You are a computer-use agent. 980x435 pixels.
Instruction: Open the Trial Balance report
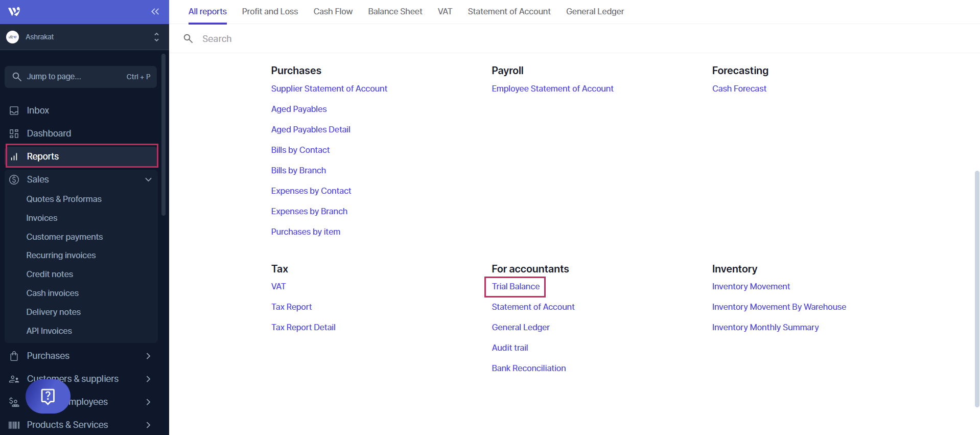pos(516,286)
